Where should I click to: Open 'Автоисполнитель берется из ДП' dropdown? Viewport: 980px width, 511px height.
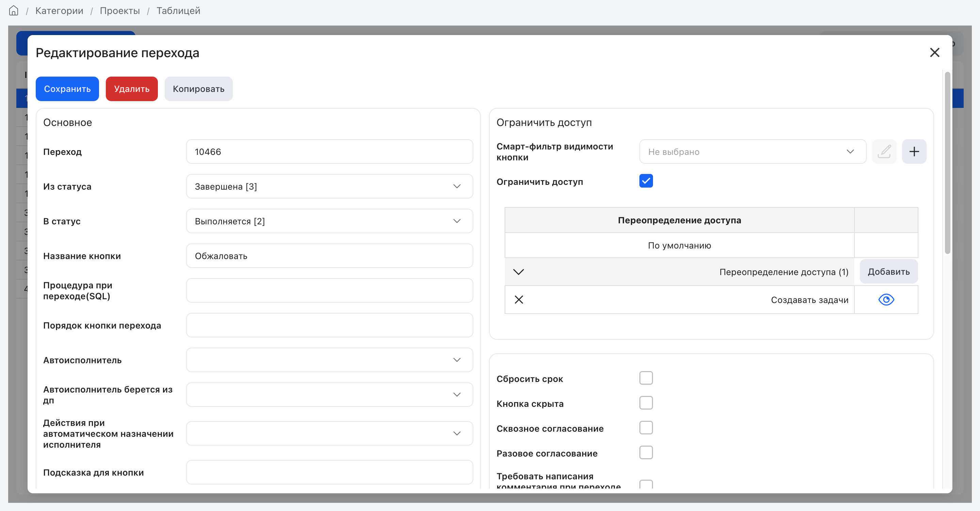pyautogui.click(x=329, y=394)
